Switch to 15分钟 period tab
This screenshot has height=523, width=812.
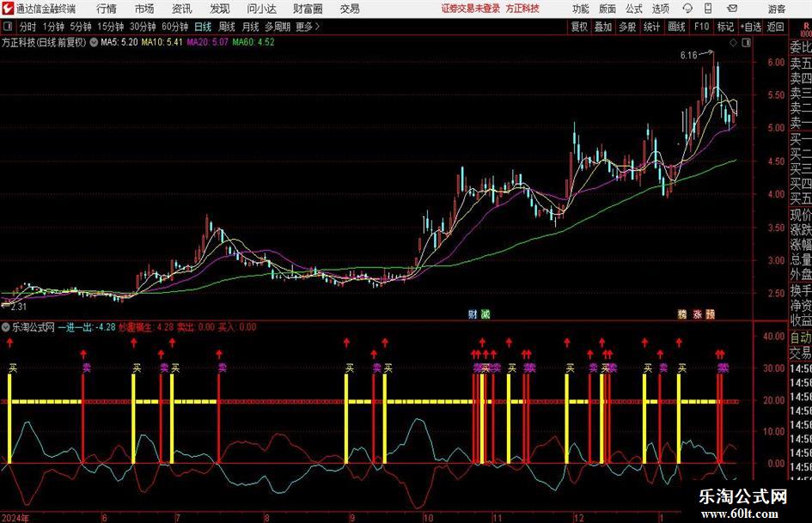tap(111, 27)
